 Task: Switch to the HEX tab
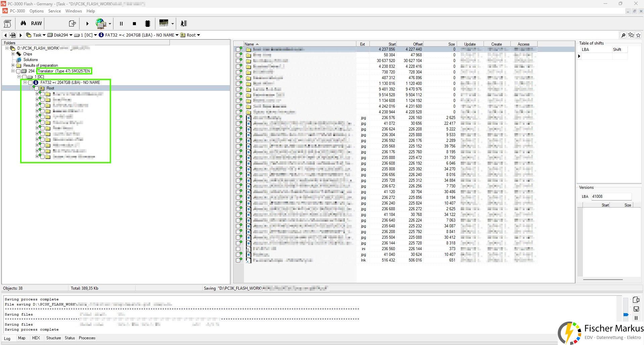(36, 338)
